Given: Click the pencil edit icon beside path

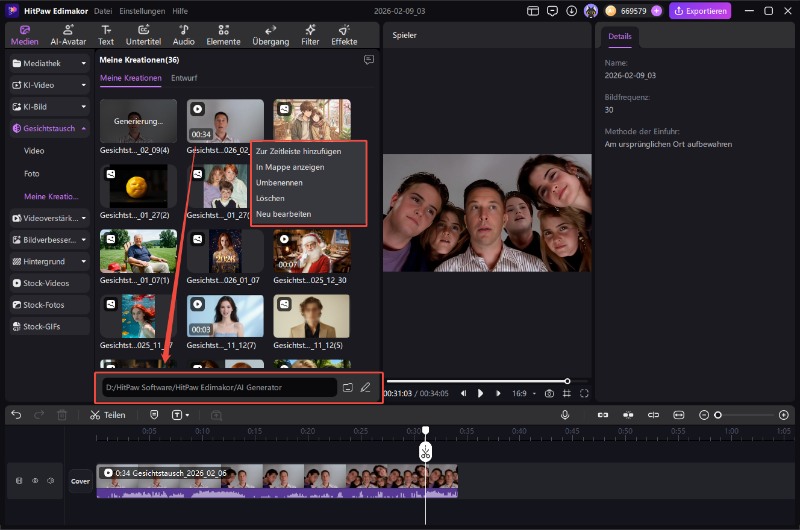Looking at the screenshot, I should point(365,387).
